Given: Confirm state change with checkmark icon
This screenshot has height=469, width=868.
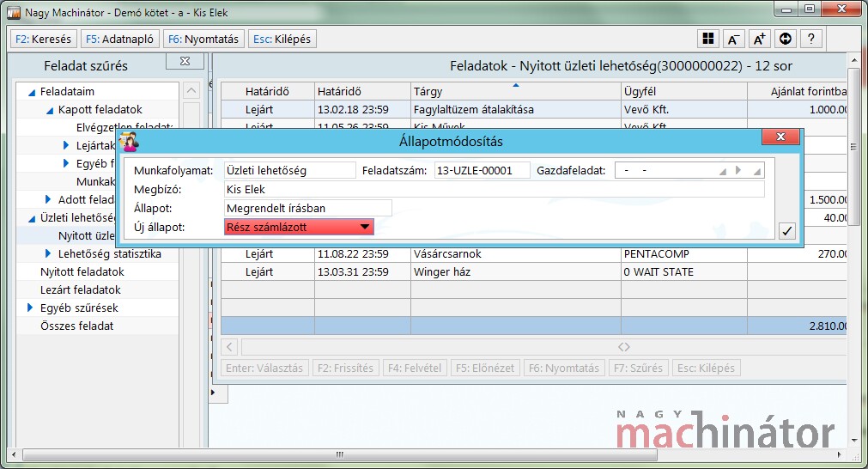Looking at the screenshot, I should [786, 231].
